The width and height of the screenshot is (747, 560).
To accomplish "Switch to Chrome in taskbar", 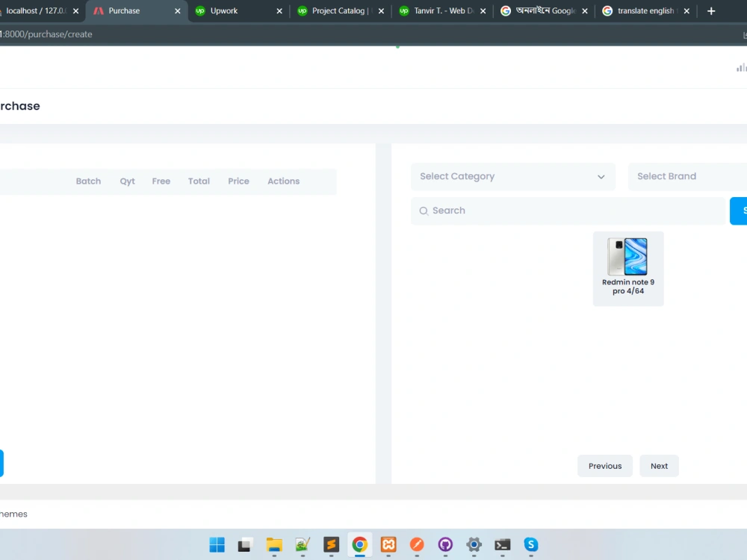I will pyautogui.click(x=360, y=544).
